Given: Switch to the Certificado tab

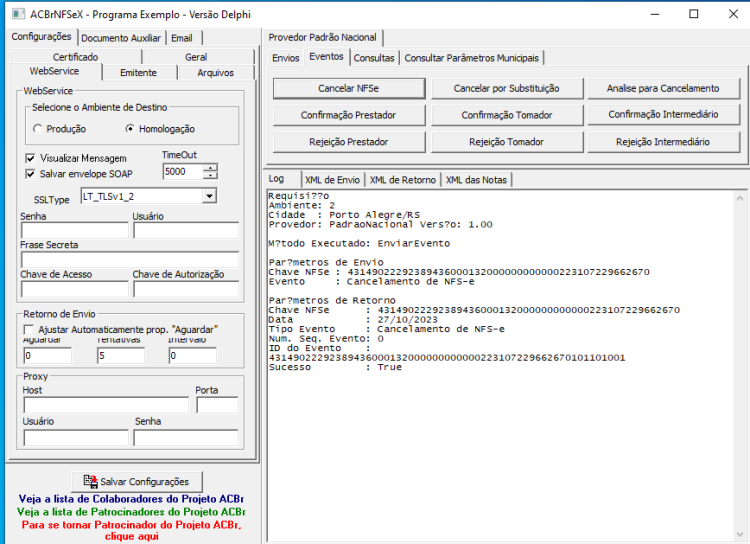Looking at the screenshot, I should point(76,57).
